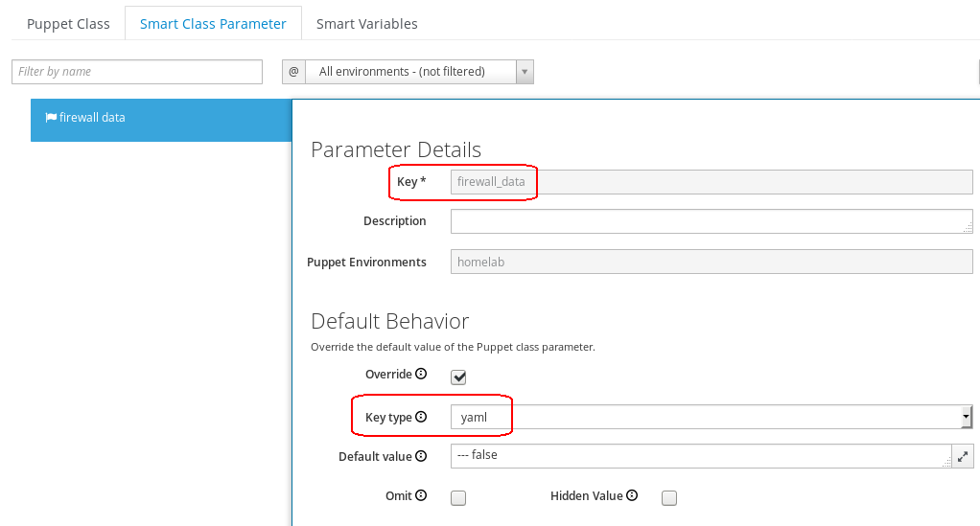Click the flag icon on firewall data
Image resolution: width=980 pixels, height=526 pixels.
pos(51,118)
